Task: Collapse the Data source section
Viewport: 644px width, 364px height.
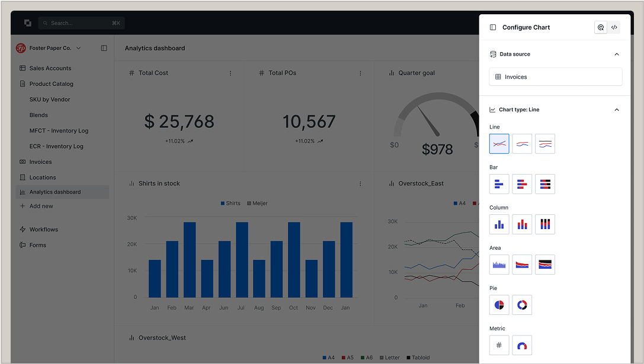Action: [x=617, y=54]
